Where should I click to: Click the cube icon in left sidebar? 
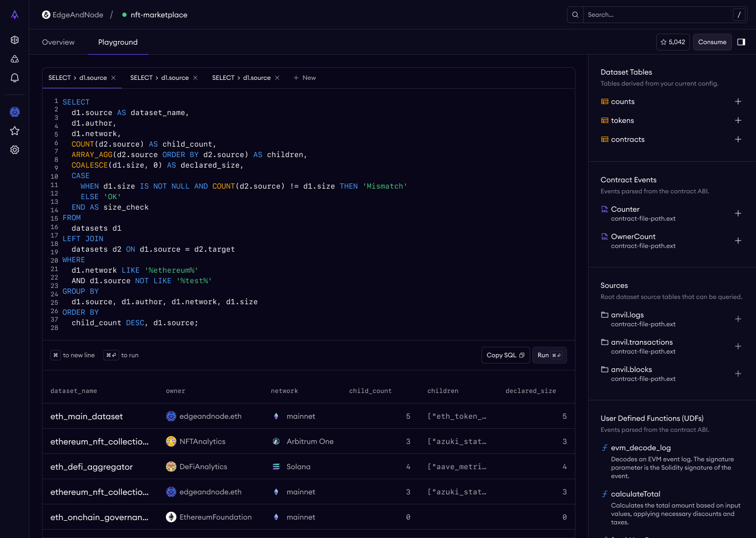pyautogui.click(x=15, y=40)
